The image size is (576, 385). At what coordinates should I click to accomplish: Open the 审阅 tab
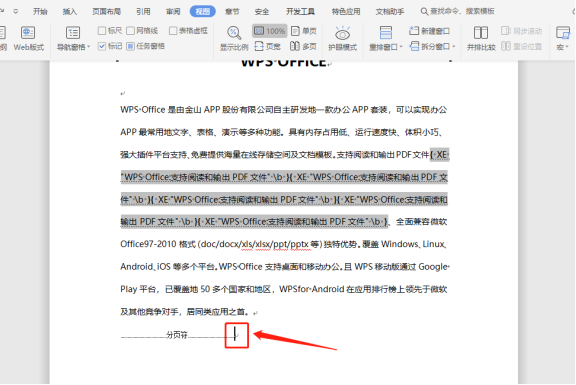pyautogui.click(x=173, y=11)
